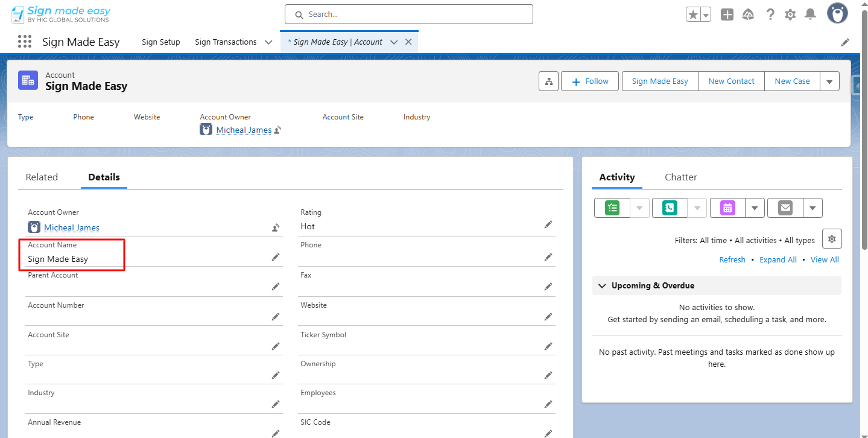Open the Global Actions plus icon
Viewport: 868px width, 438px height.
coord(727,15)
